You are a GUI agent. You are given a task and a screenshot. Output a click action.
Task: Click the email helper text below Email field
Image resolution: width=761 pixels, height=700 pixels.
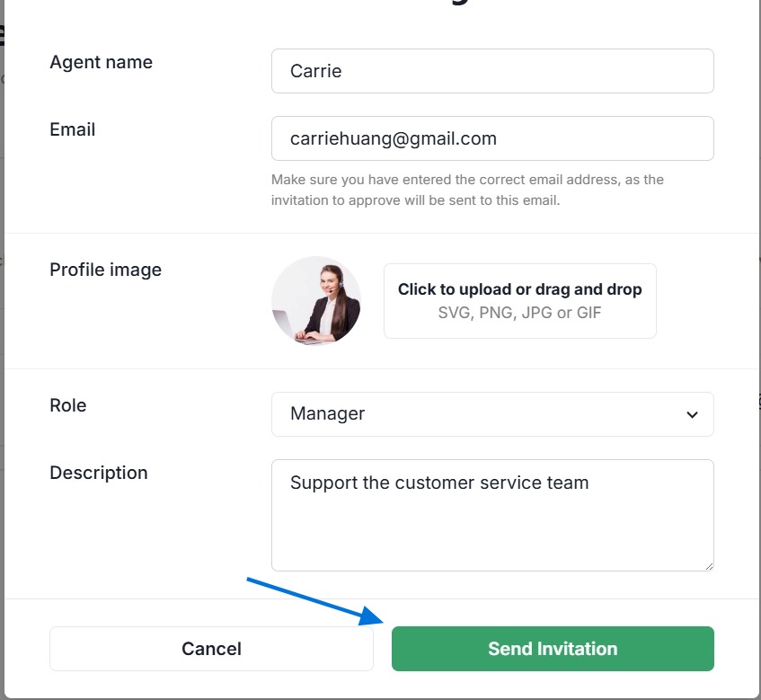467,190
